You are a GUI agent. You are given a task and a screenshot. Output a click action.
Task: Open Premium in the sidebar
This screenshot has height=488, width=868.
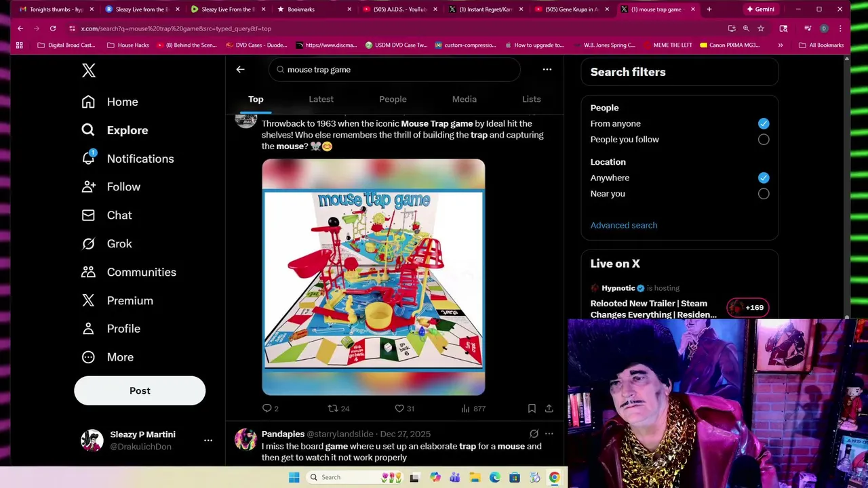point(117,301)
